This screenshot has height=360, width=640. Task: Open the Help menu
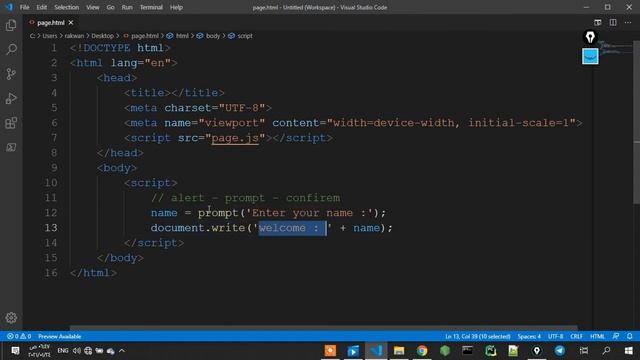click(176, 7)
